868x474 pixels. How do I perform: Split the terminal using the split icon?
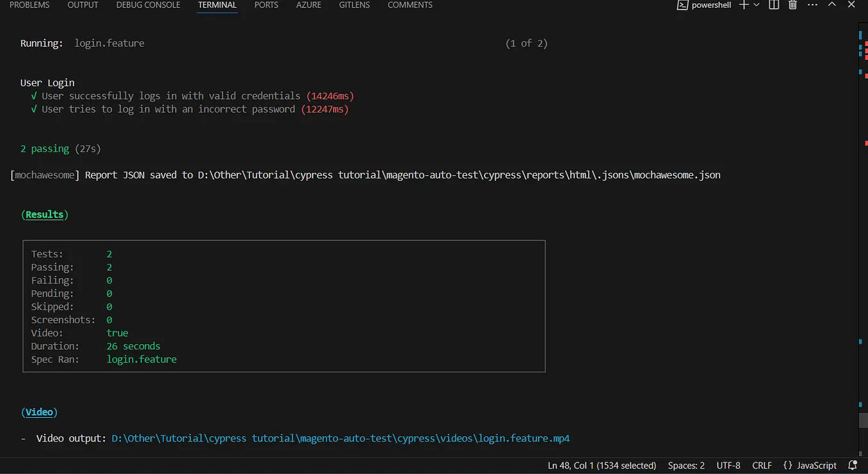[773, 5]
